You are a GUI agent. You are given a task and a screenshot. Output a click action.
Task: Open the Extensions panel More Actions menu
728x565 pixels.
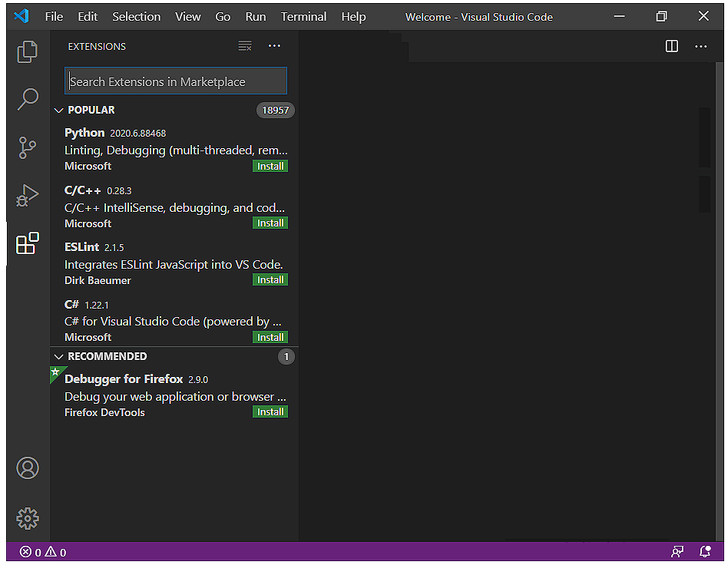tap(274, 46)
